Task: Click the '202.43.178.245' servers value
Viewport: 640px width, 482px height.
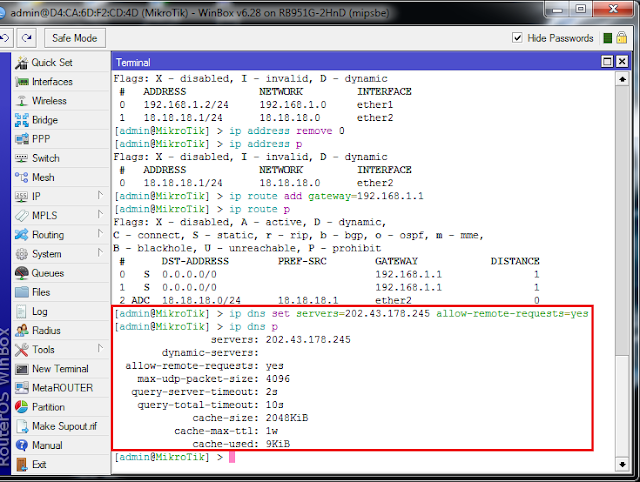Action: (x=308, y=340)
